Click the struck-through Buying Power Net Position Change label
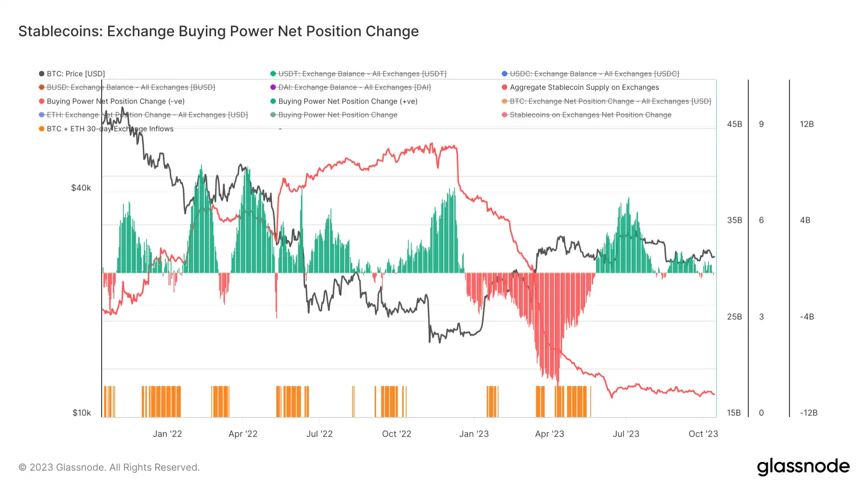This screenshot has height=489, width=868. click(x=338, y=115)
